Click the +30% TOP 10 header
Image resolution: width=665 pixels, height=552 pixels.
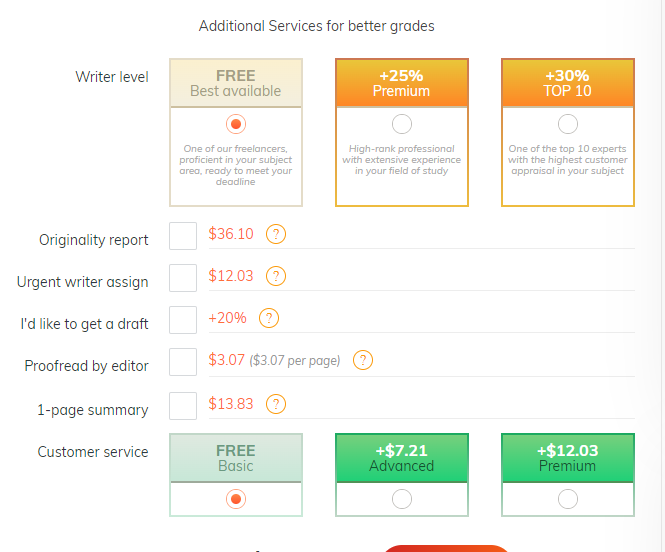pos(567,83)
